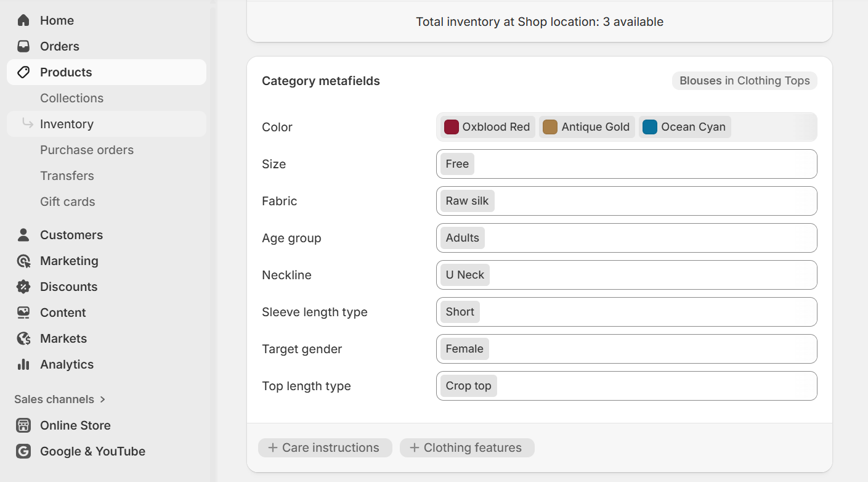Click the Content icon in sidebar
Image resolution: width=868 pixels, height=482 pixels.
click(23, 312)
